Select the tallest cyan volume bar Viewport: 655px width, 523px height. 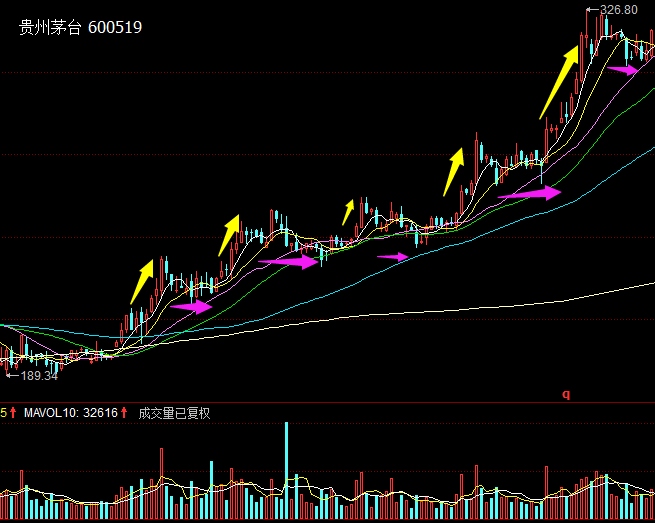point(287,470)
